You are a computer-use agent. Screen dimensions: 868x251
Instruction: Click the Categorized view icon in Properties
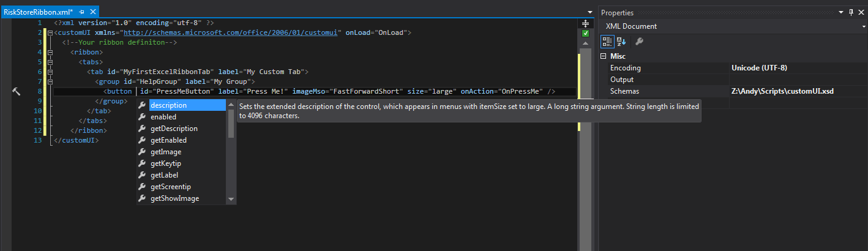pos(607,42)
